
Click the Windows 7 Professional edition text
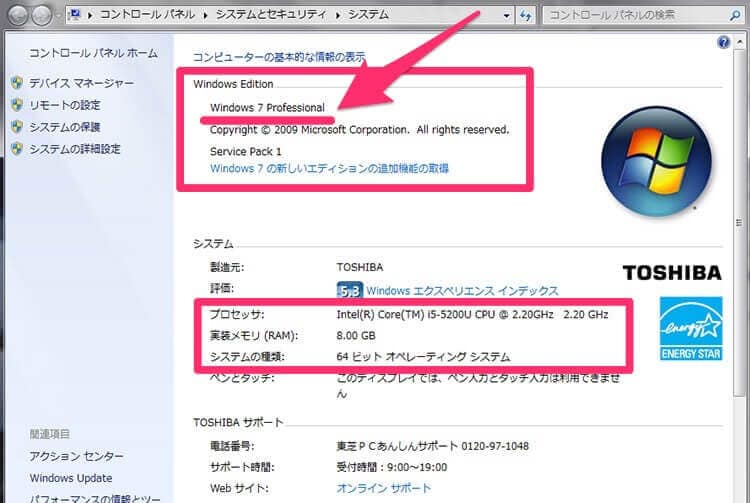pyautogui.click(x=267, y=108)
